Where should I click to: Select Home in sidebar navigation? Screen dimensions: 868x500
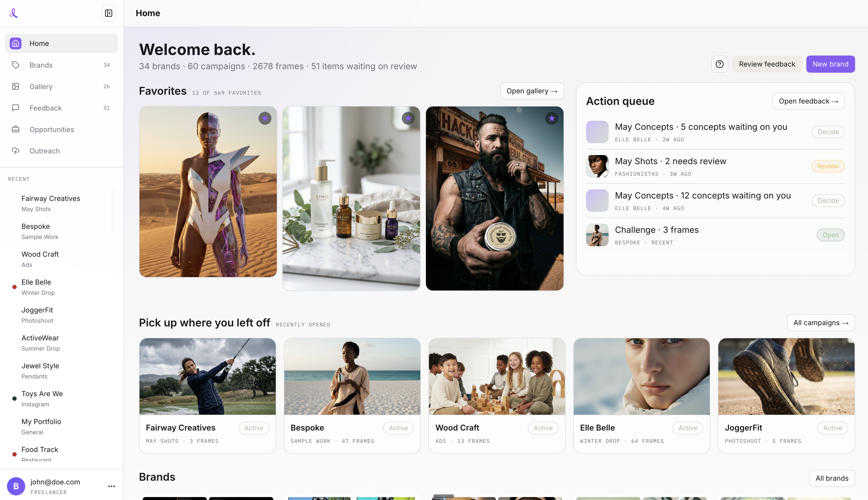tap(61, 43)
